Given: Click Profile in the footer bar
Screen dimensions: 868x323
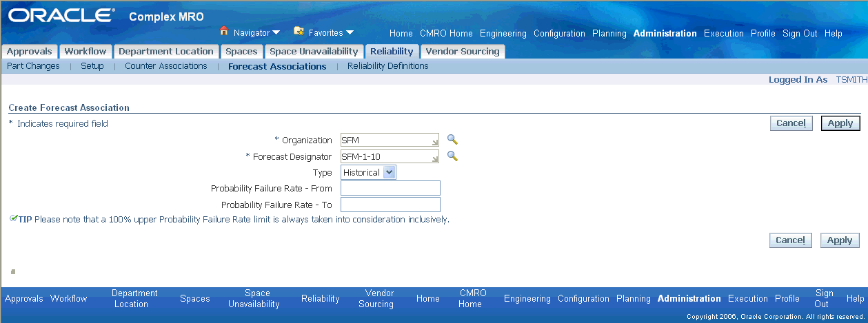Looking at the screenshot, I should 787,299.
